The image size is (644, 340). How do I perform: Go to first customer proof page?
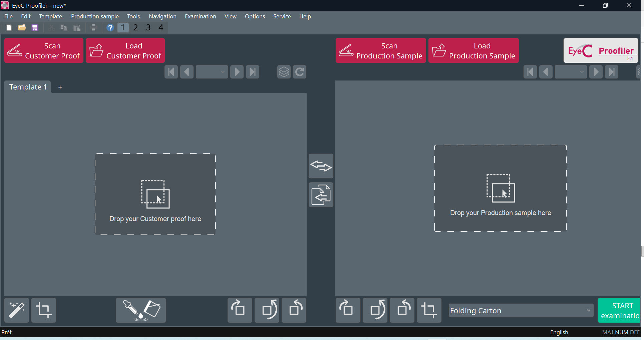[x=171, y=72]
